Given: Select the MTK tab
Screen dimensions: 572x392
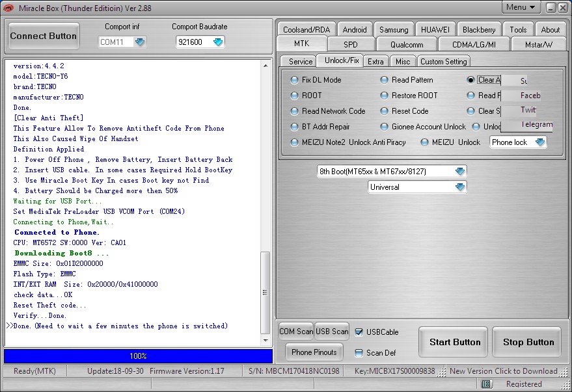Looking at the screenshot, I should [x=302, y=44].
